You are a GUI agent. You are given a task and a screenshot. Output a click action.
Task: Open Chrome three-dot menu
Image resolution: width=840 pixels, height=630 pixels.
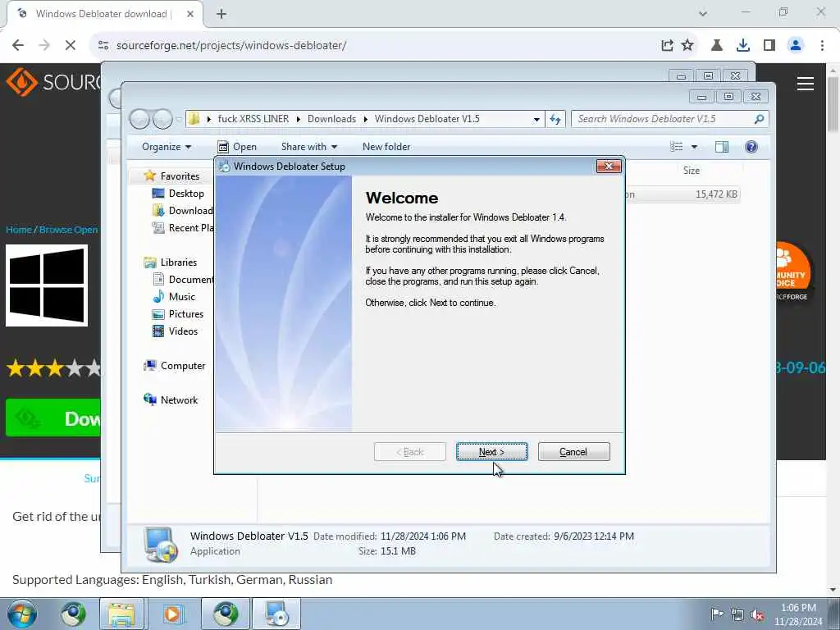tap(822, 46)
